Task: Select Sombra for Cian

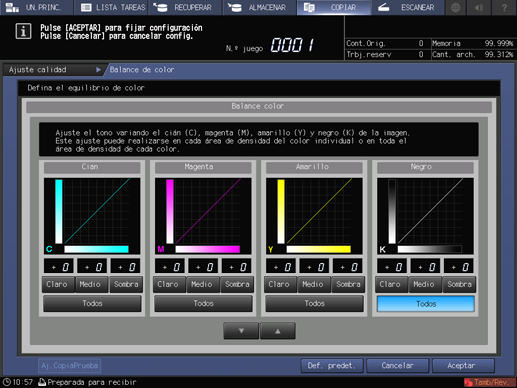Action: coord(126,284)
